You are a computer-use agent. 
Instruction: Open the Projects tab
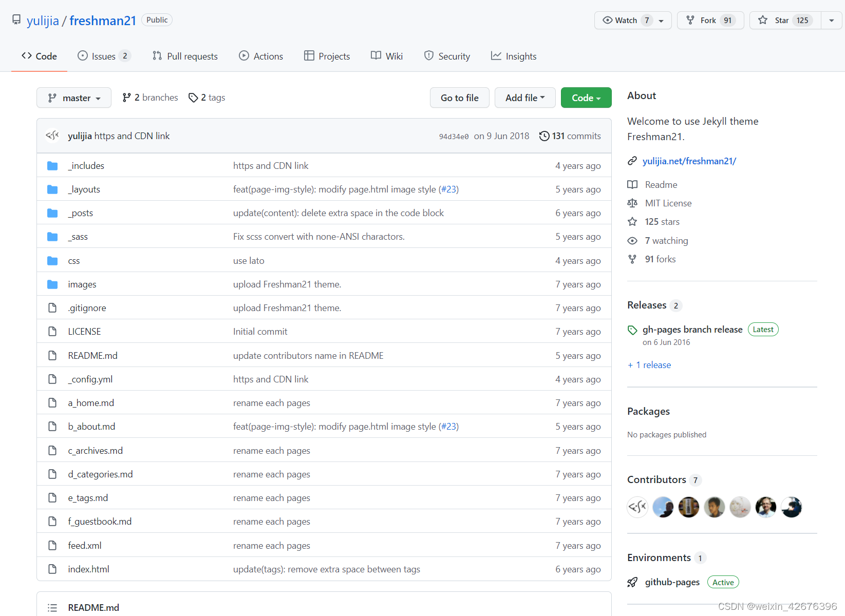click(x=327, y=56)
